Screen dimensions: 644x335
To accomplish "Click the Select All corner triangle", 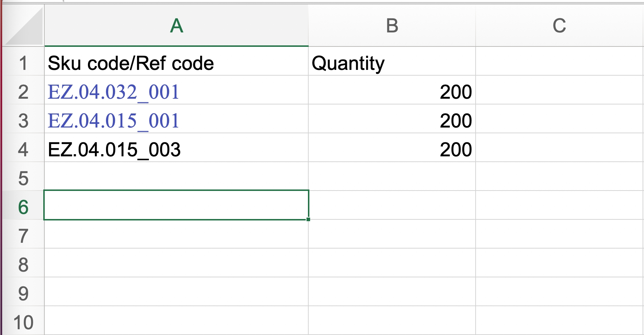I will point(25,27).
